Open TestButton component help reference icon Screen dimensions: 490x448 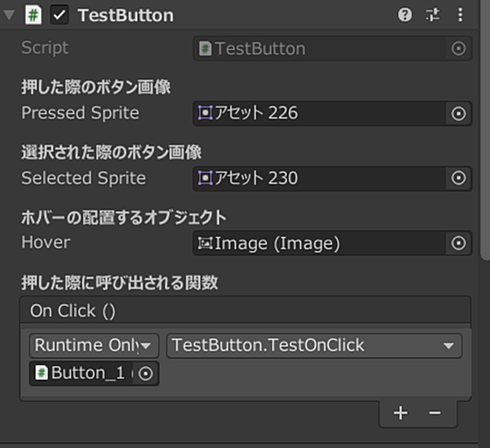[405, 15]
